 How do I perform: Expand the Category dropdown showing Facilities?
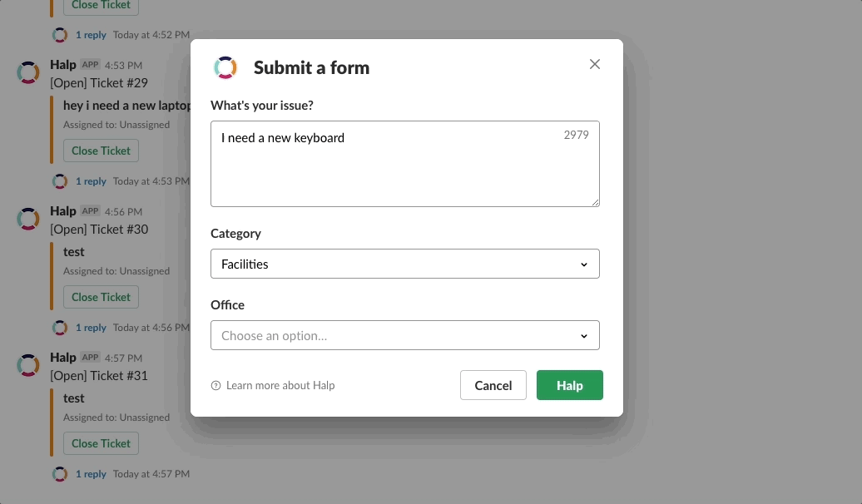click(405, 264)
